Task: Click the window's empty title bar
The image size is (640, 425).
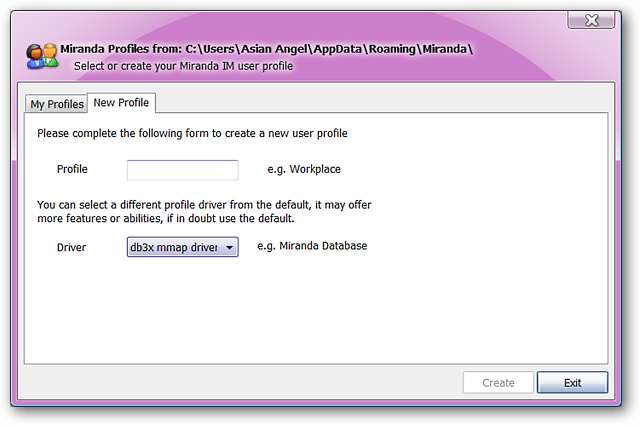Action: 300,20
